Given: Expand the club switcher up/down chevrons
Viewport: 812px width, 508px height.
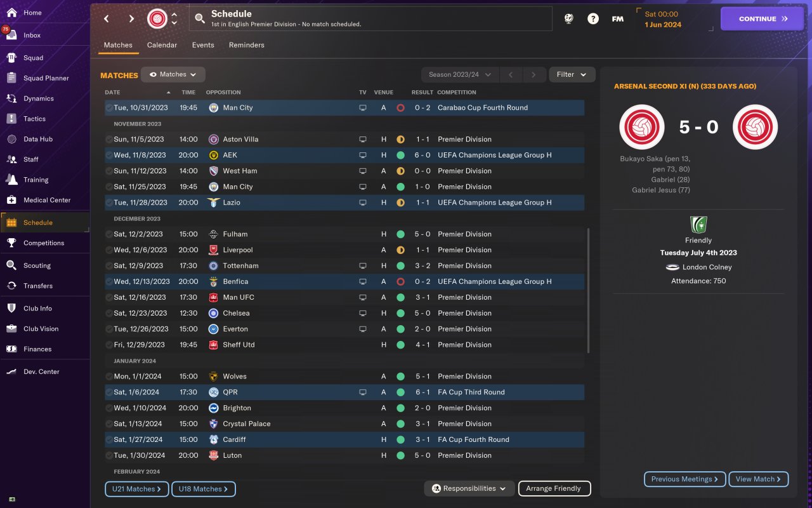Looking at the screenshot, I should (x=174, y=18).
